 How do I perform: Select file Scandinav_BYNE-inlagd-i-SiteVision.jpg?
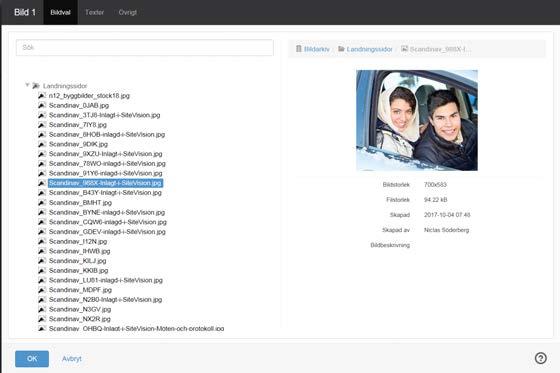tap(107, 212)
